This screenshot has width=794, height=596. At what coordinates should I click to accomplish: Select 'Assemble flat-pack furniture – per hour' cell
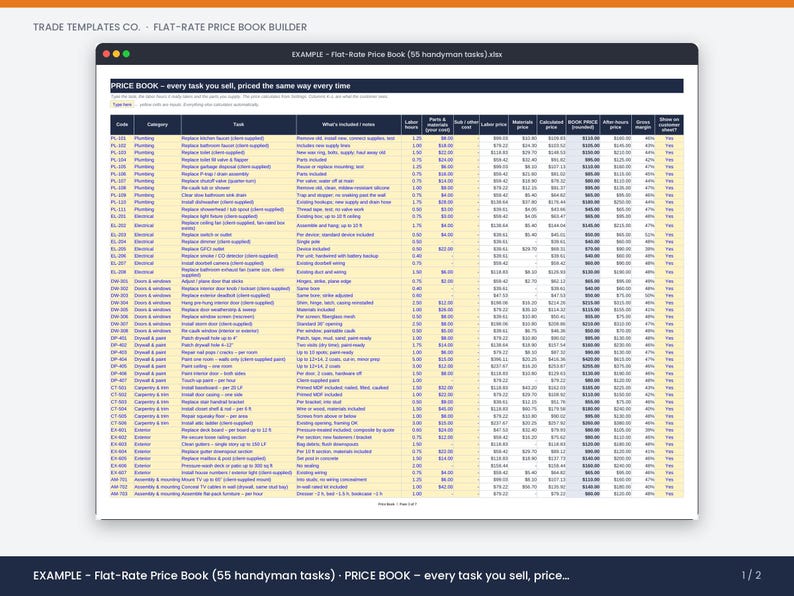239,494
